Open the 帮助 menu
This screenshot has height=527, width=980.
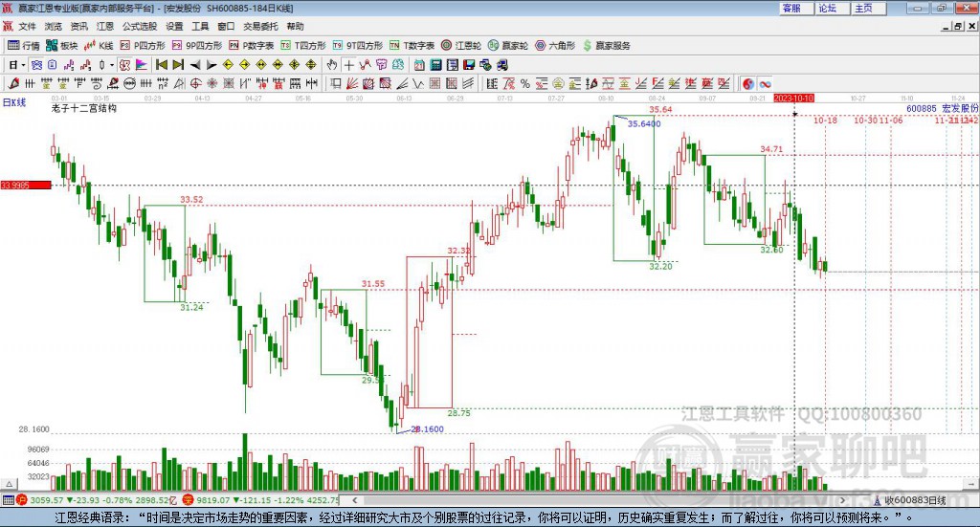click(x=295, y=26)
